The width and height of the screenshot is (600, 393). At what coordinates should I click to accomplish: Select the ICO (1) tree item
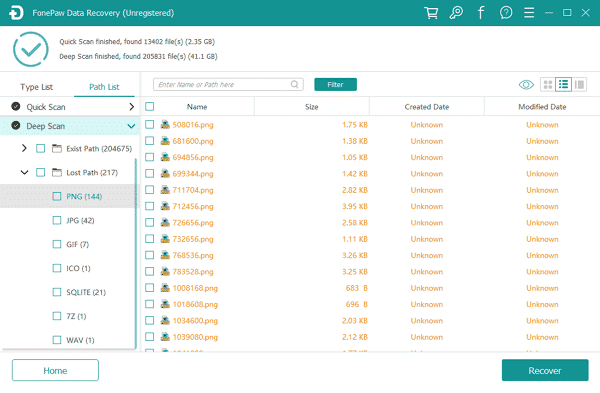(x=78, y=268)
